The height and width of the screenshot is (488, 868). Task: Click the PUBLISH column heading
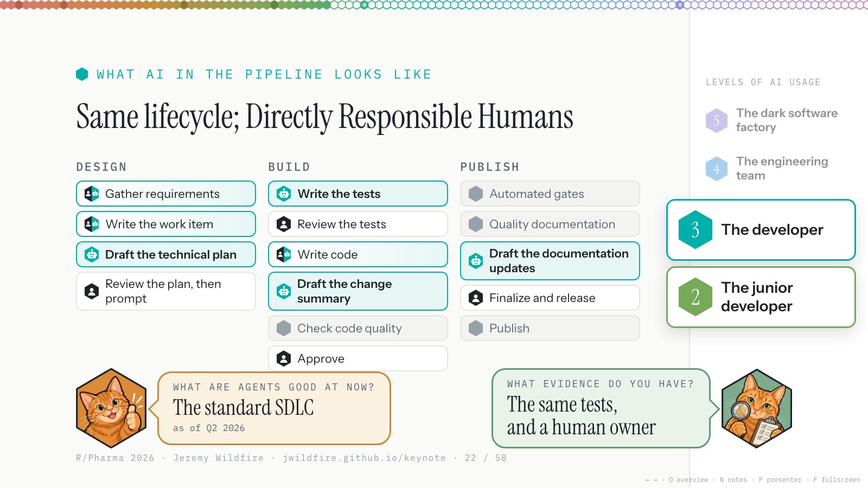click(x=490, y=167)
